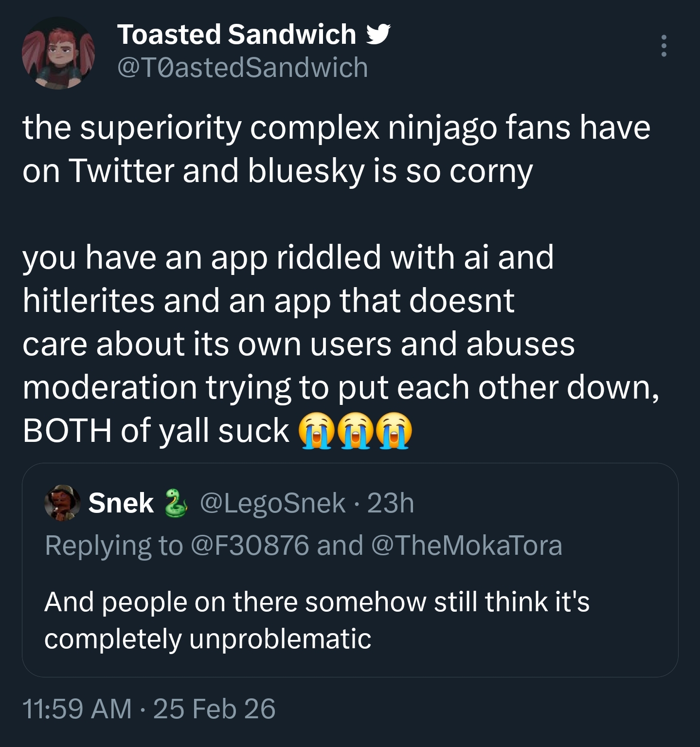Go to the @LegoSnek handle

click(x=272, y=503)
